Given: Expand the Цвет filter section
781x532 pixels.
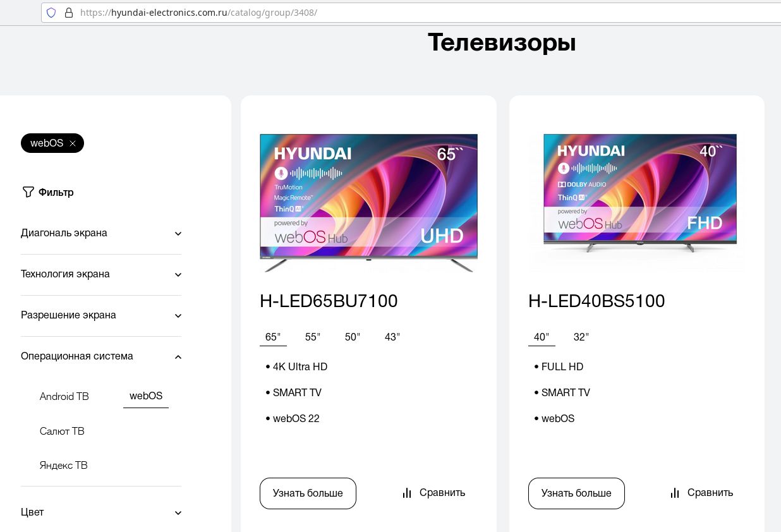Looking at the screenshot, I should pyautogui.click(x=178, y=513).
